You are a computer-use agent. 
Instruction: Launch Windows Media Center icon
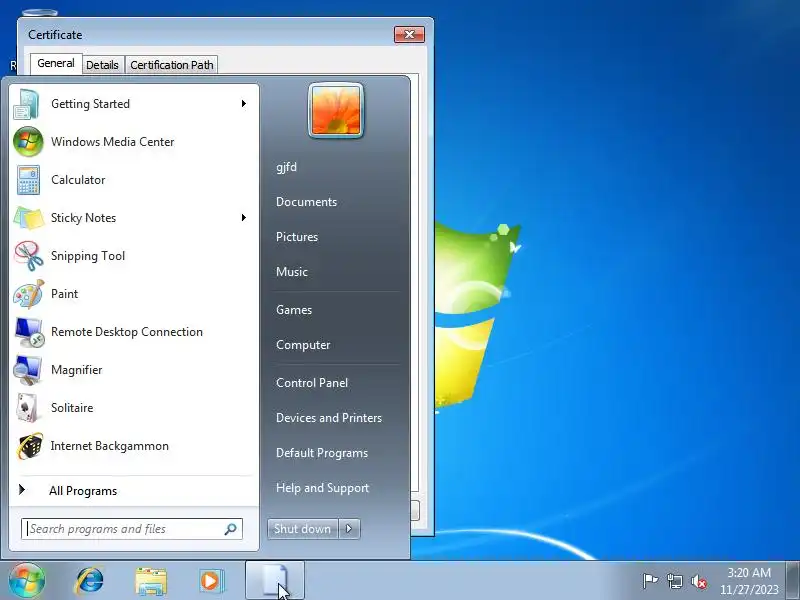click(28, 142)
